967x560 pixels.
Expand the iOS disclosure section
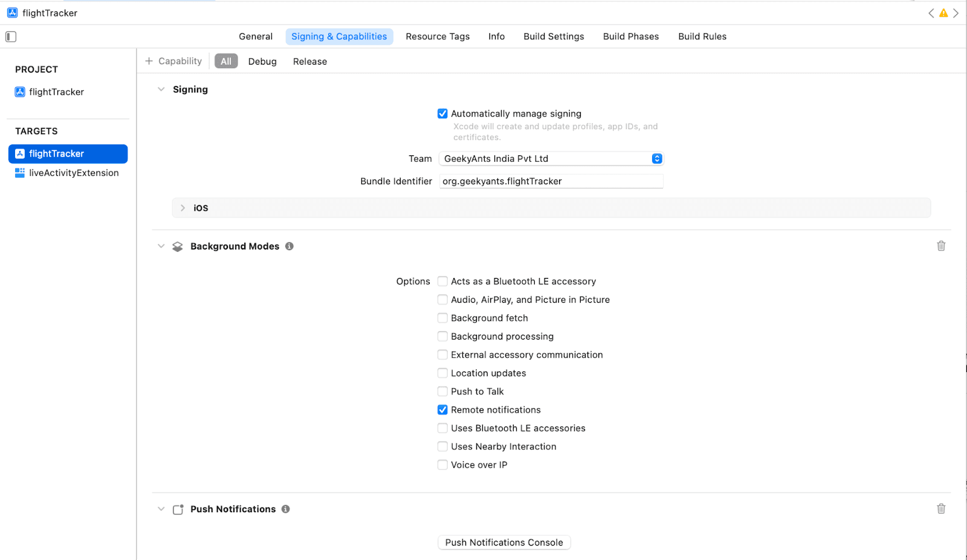(x=183, y=207)
